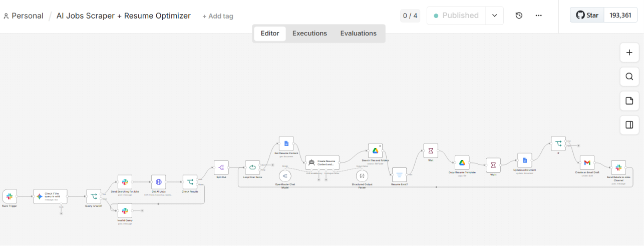Open the Send Searching for Jobs Slack node
Image resolution: width=644 pixels, height=246 pixels.
(125, 182)
